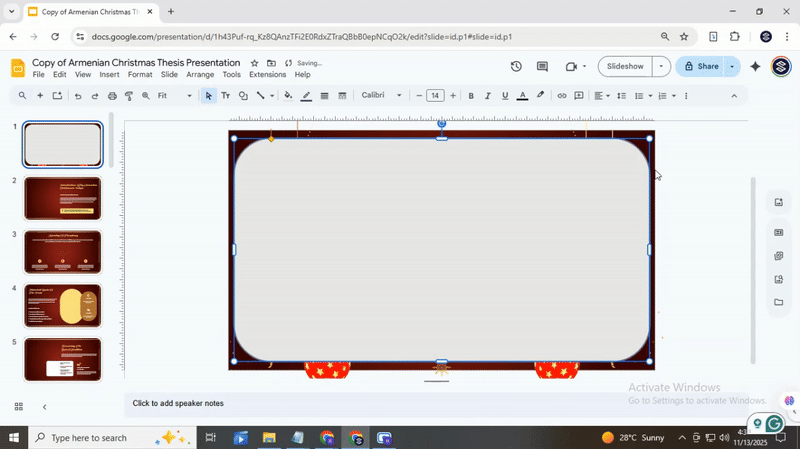Click the Share button
Viewport: 800px width, 449px height.
(699, 67)
